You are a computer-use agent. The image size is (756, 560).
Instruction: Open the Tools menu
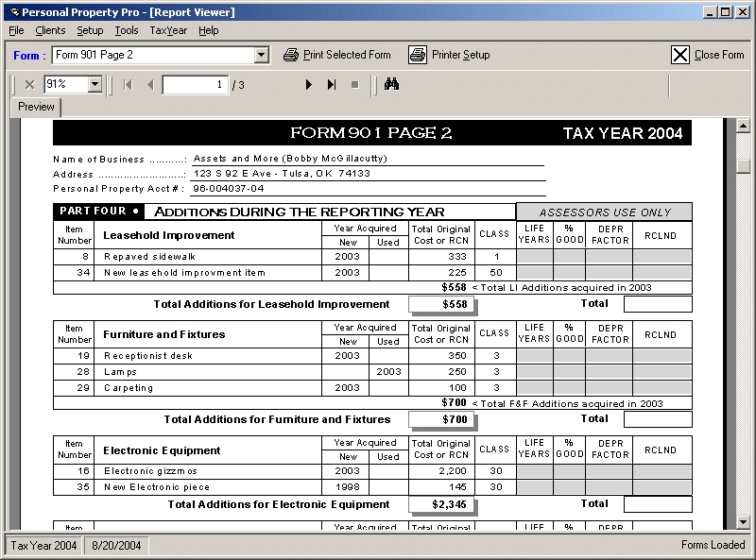(127, 30)
